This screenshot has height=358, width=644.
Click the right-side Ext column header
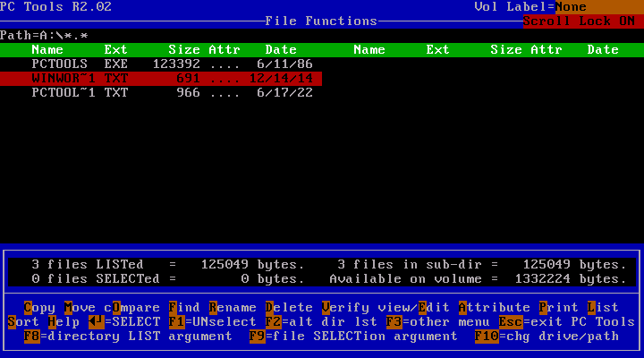pos(437,50)
